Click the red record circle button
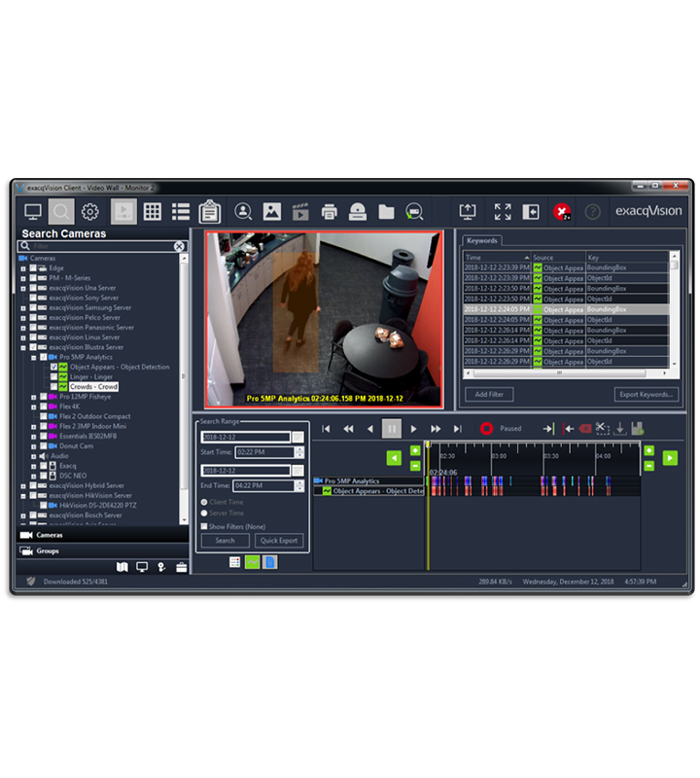Image resolution: width=700 pixels, height=778 pixels. 486,428
